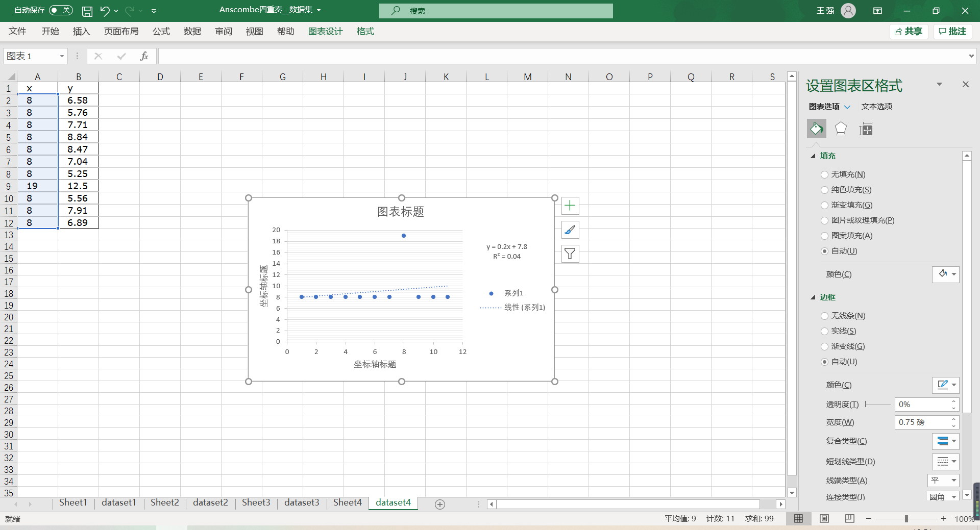
Task: Open the 线端类型 dropdown
Action: [x=943, y=480]
